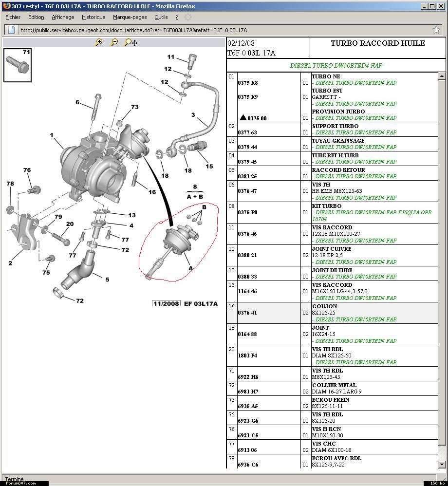Click the Firefox logo in the title bar
The image size is (448, 486).
6,6
